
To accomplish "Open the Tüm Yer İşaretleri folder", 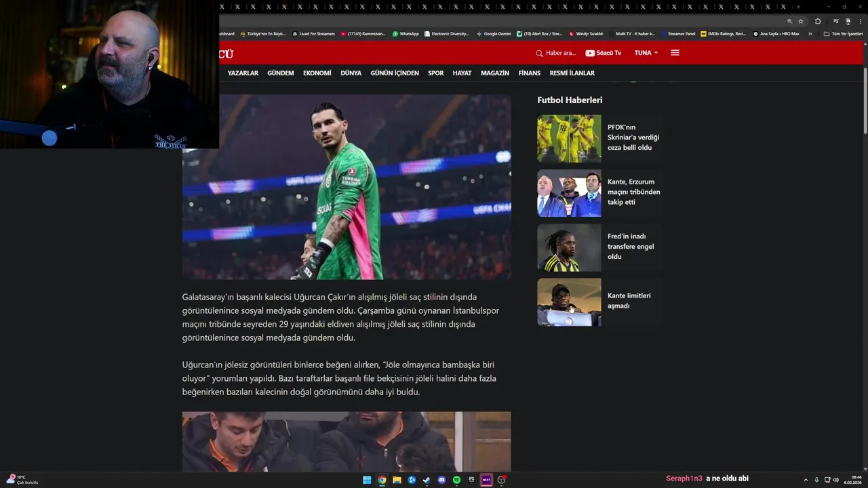I will click(x=844, y=34).
